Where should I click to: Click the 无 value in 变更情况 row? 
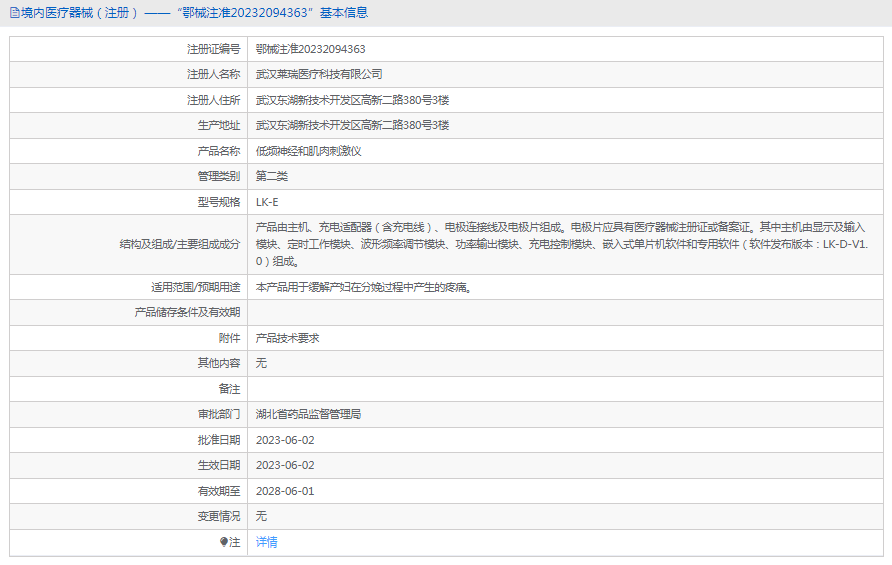tap(261, 516)
